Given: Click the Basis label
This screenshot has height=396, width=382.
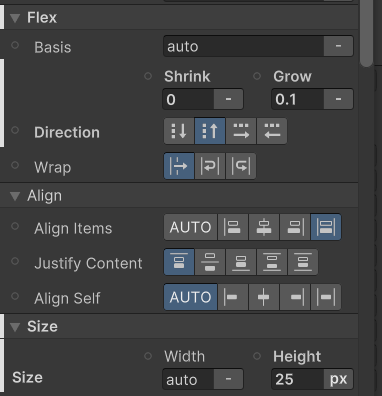Looking at the screenshot, I should coord(53,47).
